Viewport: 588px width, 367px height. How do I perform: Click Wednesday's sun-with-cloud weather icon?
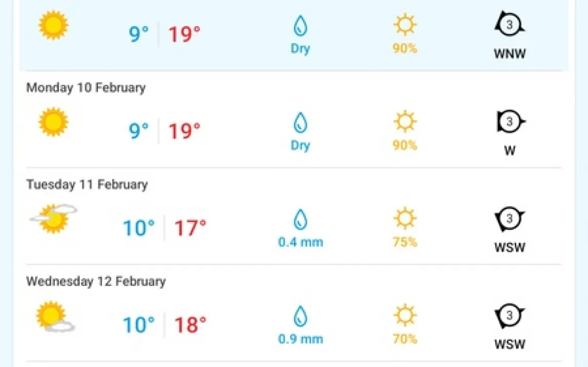(x=55, y=316)
